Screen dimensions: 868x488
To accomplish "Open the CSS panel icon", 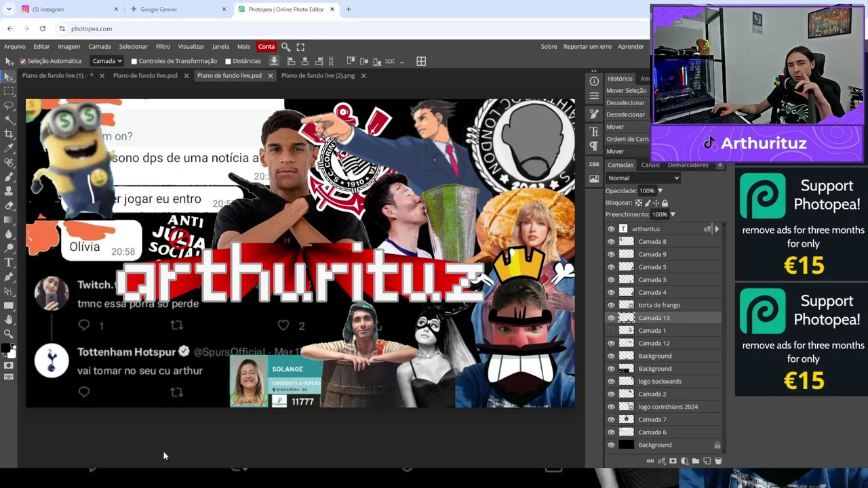I will [x=594, y=164].
